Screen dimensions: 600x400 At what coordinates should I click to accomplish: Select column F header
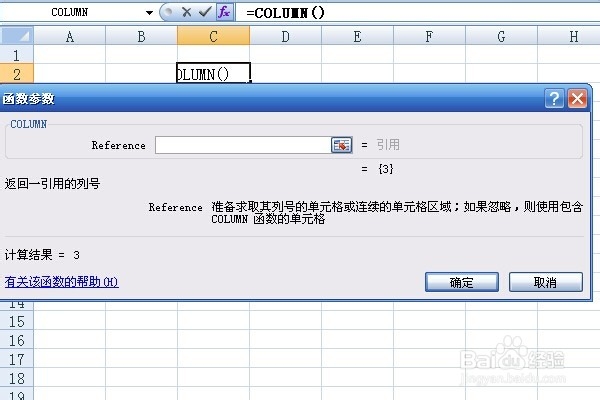(x=429, y=36)
